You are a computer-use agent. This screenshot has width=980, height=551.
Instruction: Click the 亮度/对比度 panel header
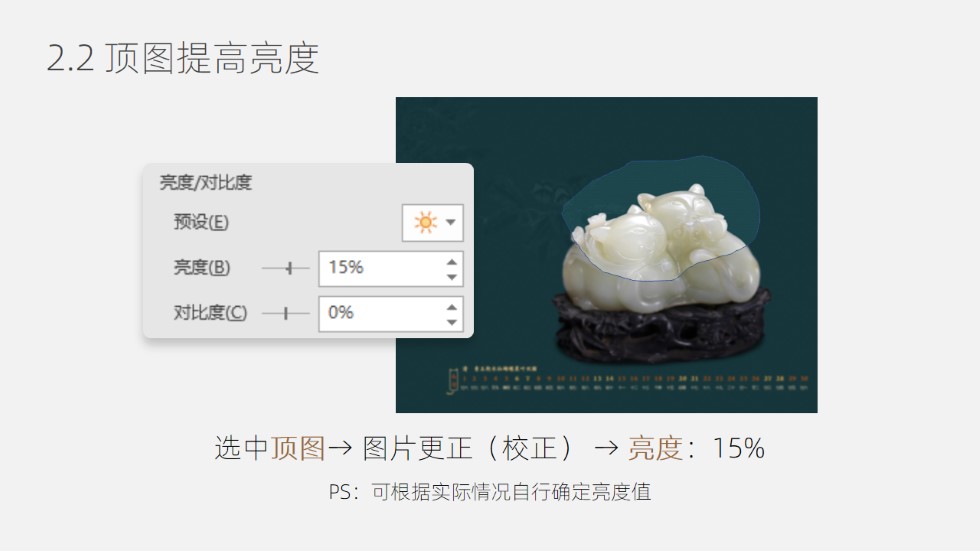pyautogui.click(x=205, y=182)
